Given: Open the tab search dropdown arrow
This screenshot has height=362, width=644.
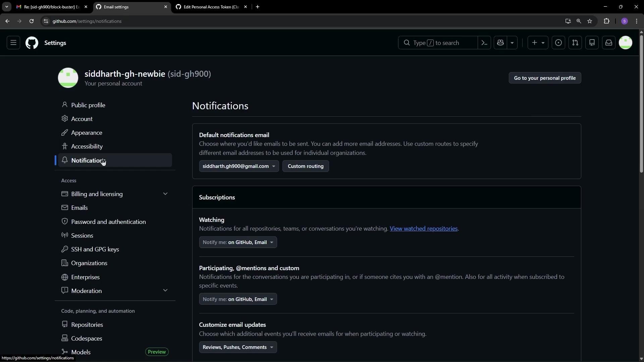Looking at the screenshot, I should click(x=6, y=7).
